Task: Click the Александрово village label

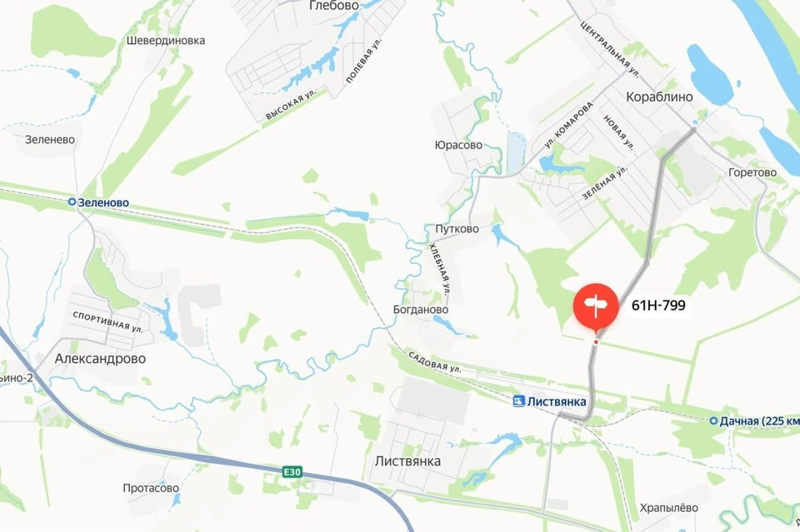Action: pos(100,359)
